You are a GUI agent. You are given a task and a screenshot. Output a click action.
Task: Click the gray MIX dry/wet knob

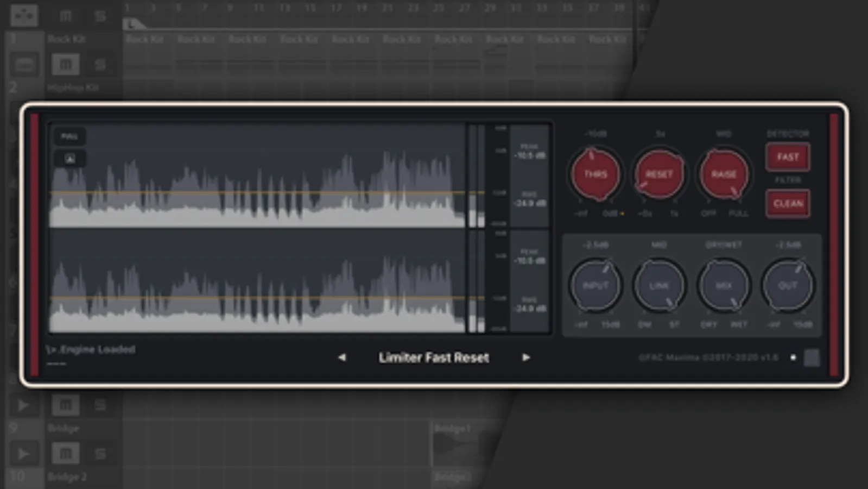pyautogui.click(x=724, y=285)
